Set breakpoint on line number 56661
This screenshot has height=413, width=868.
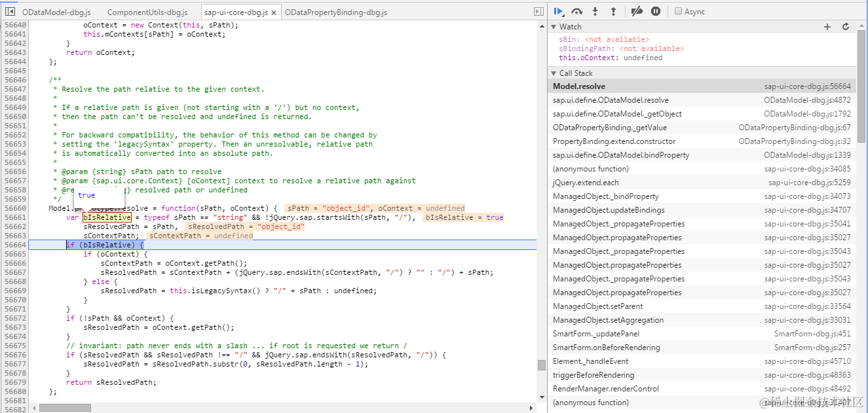[x=14, y=217]
